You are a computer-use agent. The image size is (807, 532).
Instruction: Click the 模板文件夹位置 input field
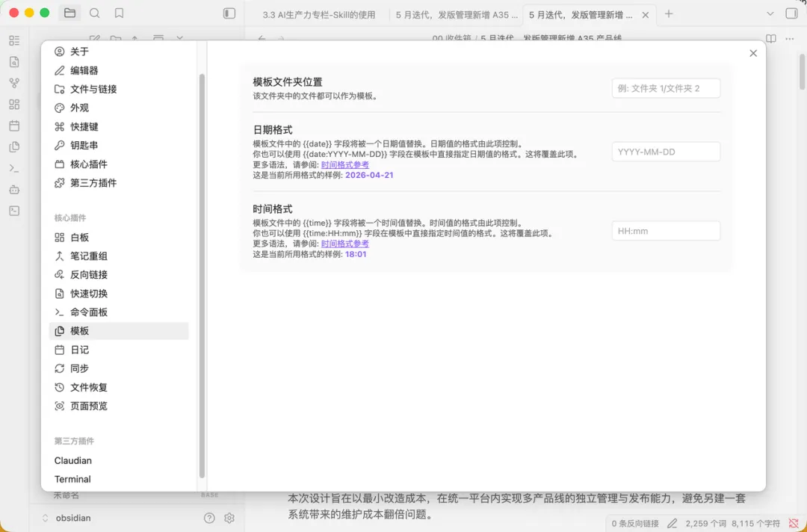(665, 87)
